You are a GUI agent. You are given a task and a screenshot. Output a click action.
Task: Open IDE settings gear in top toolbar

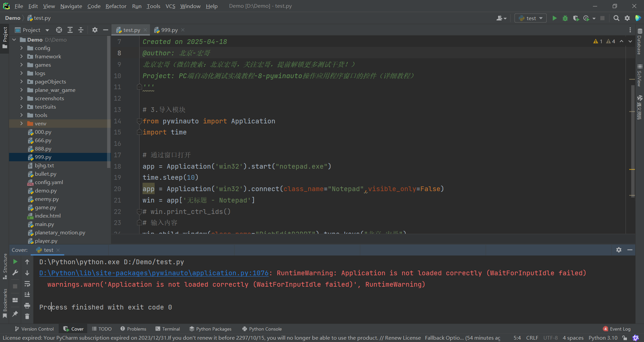627,18
